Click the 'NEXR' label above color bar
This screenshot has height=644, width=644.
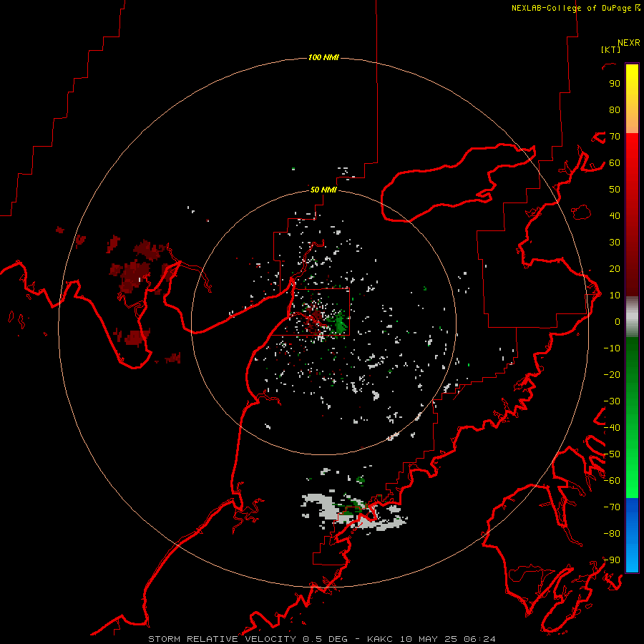click(629, 43)
